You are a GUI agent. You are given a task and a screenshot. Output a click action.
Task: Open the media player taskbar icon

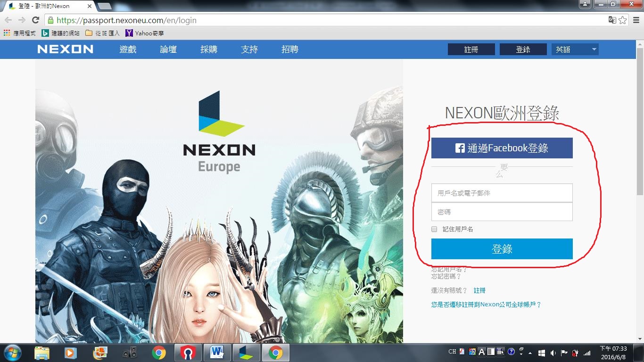71,353
